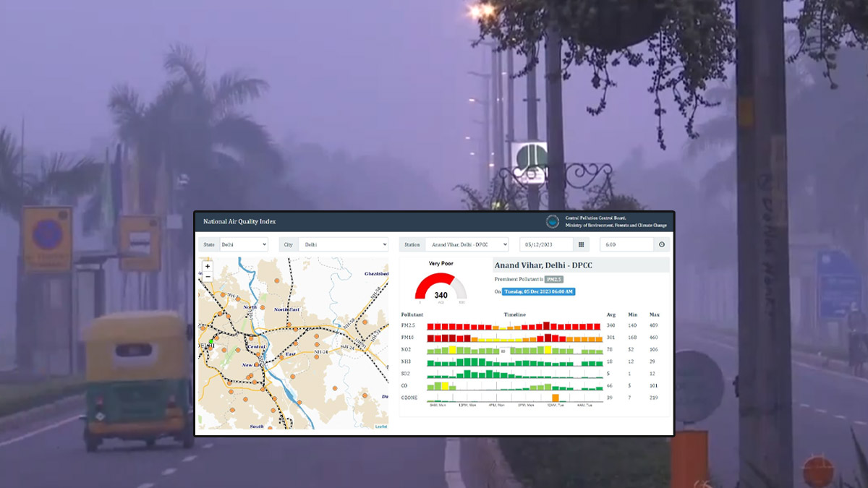Click the orange bar in the OZONE timeline

(556, 398)
